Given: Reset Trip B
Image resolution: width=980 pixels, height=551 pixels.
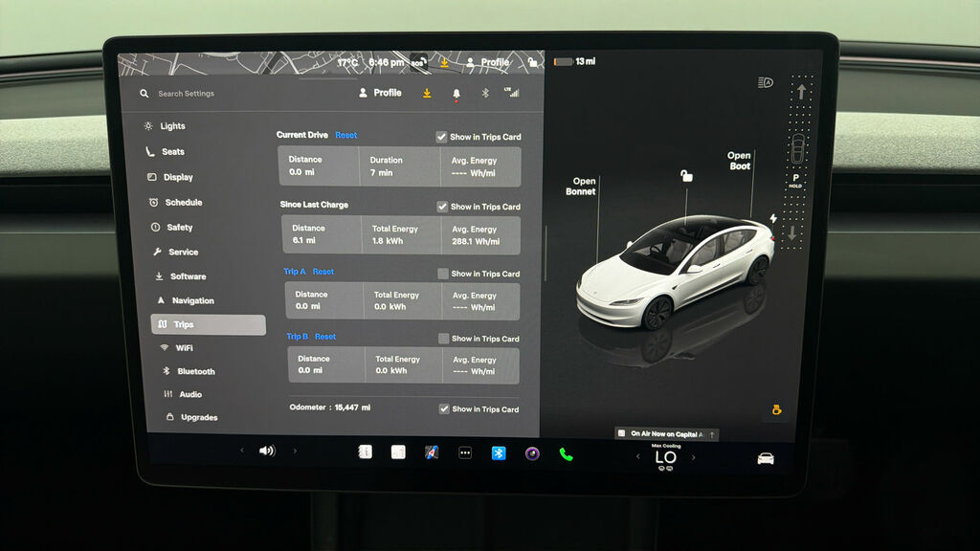Looking at the screenshot, I should (325, 337).
